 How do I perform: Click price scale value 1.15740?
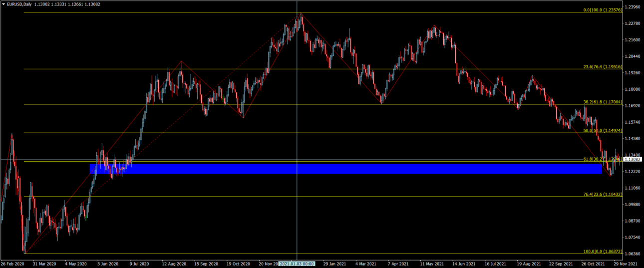click(x=633, y=122)
